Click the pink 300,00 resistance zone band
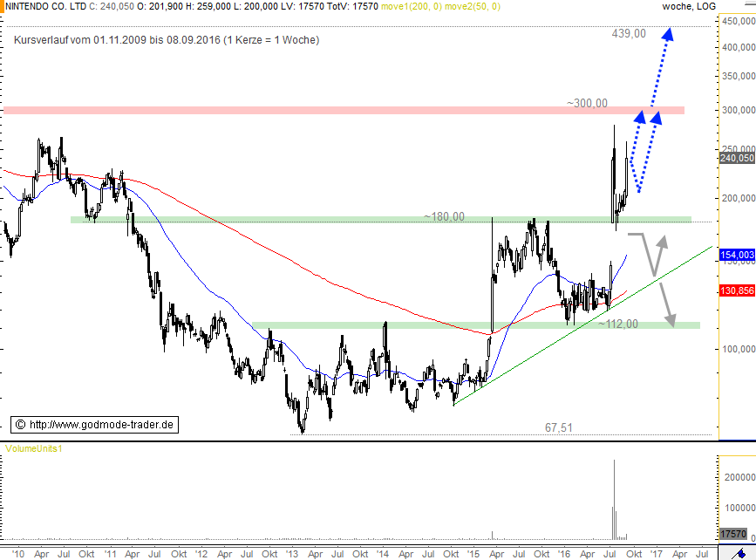Viewport: 756px width, 560px height. click(x=344, y=111)
